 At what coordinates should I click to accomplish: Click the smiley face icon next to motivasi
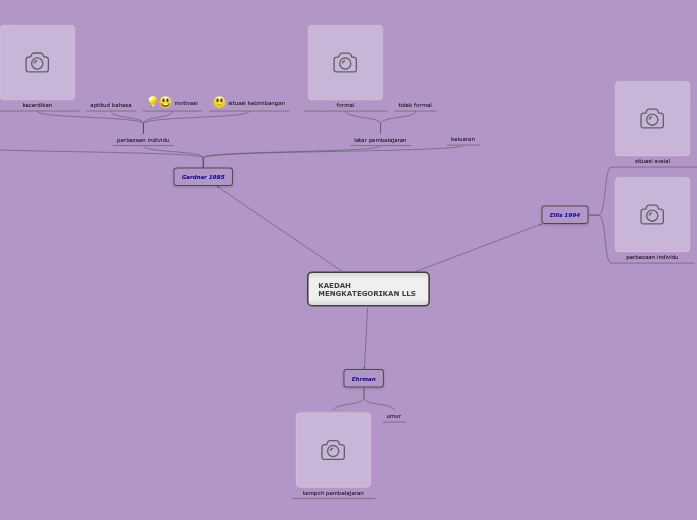point(166,102)
